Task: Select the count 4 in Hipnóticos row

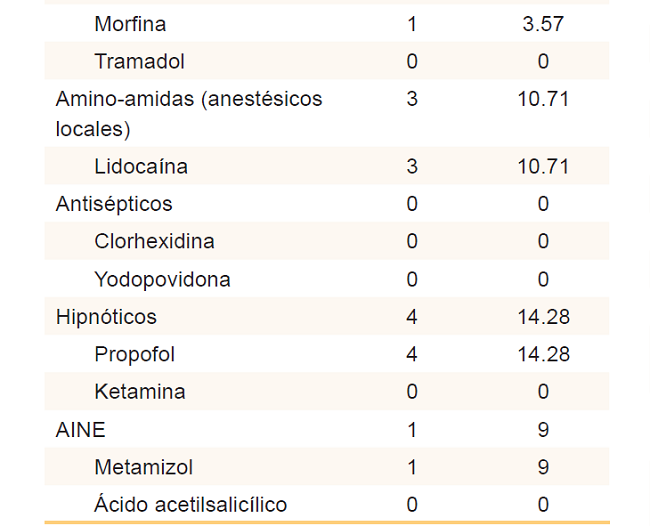Action: (x=412, y=317)
